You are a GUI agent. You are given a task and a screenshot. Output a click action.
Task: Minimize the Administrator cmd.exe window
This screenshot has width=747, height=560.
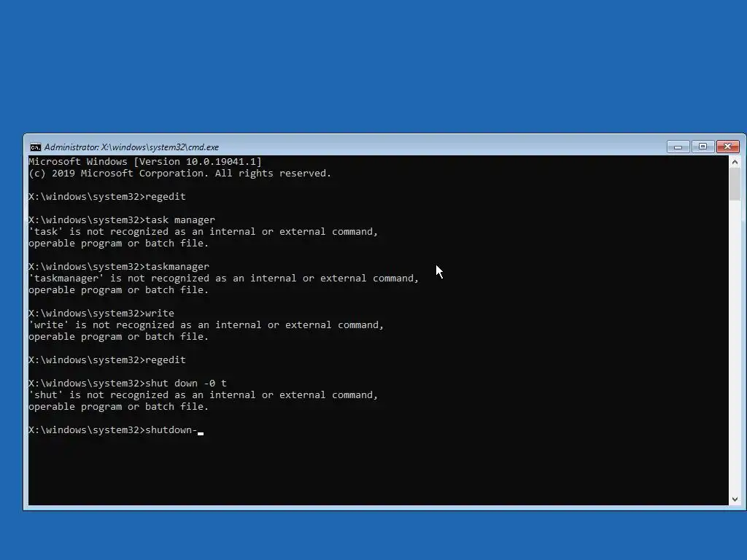[x=678, y=147]
